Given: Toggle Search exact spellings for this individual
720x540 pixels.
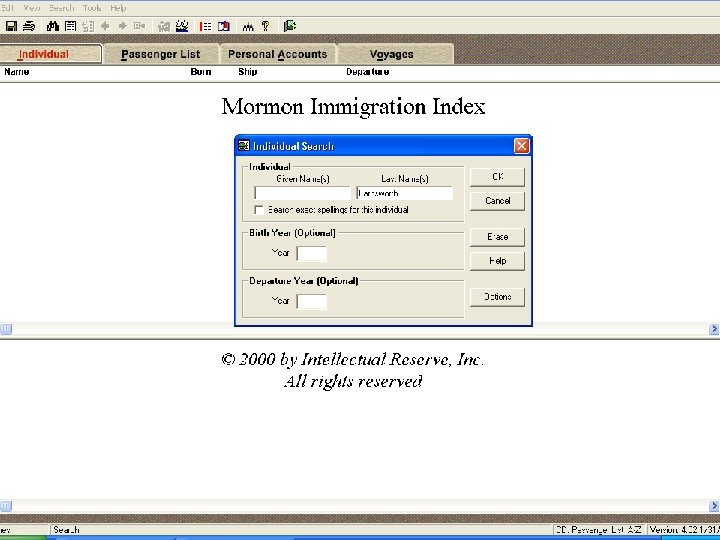Looking at the screenshot, I should click(x=259, y=210).
